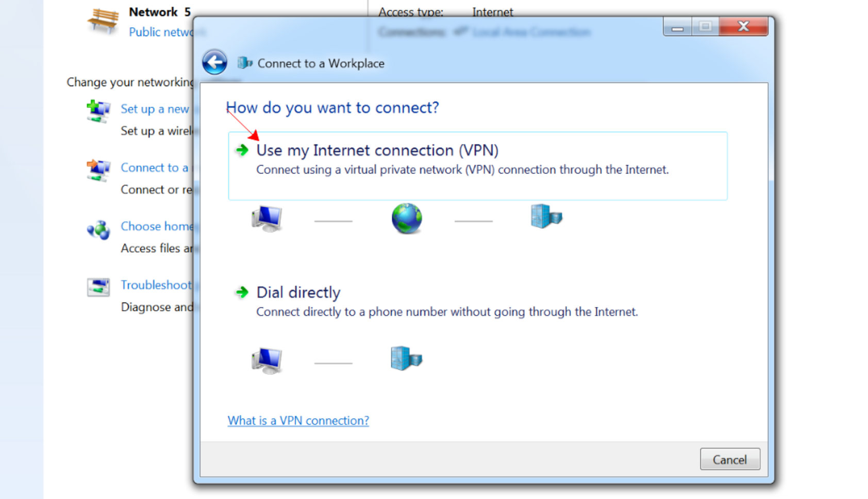Click the Public network link
The height and width of the screenshot is (499, 868).
click(x=161, y=32)
